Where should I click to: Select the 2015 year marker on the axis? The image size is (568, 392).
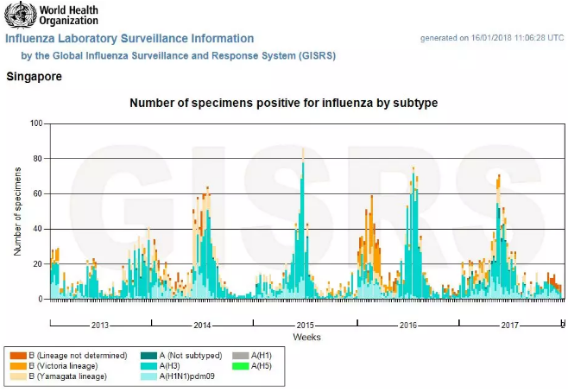point(305,326)
